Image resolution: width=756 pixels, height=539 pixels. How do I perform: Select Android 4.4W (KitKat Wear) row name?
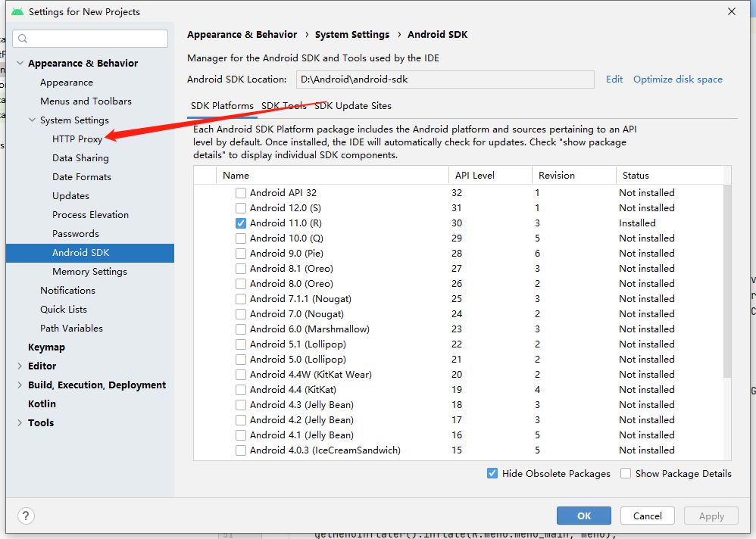click(311, 375)
